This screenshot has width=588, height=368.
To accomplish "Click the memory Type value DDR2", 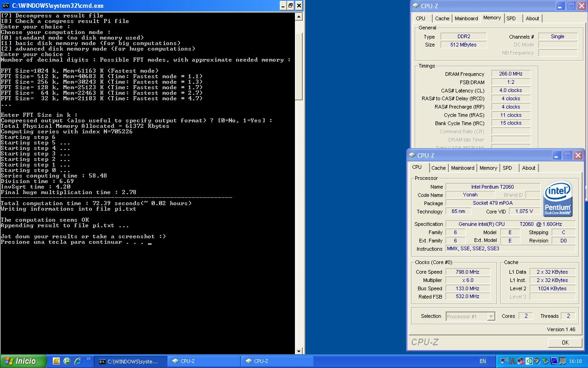I will click(463, 36).
